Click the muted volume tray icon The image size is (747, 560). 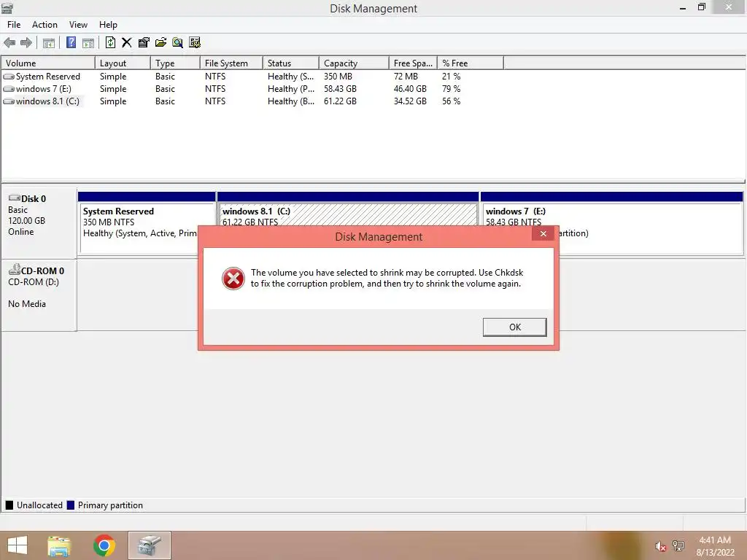[x=660, y=546]
